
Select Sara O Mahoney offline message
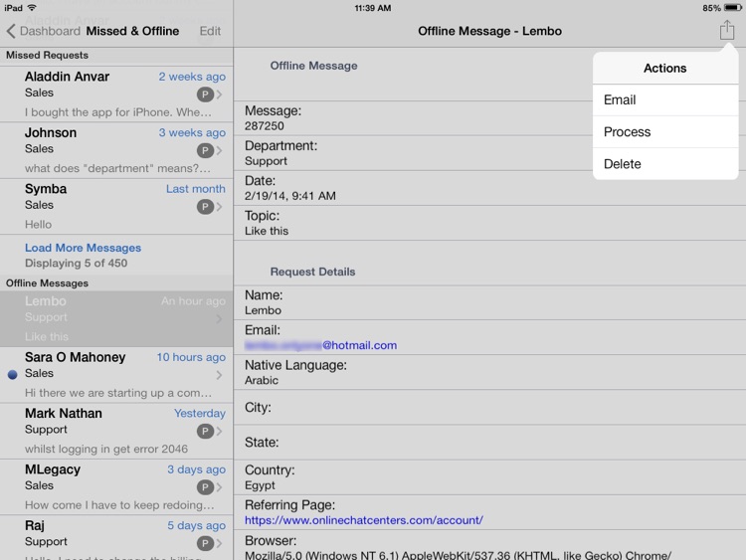(116, 375)
